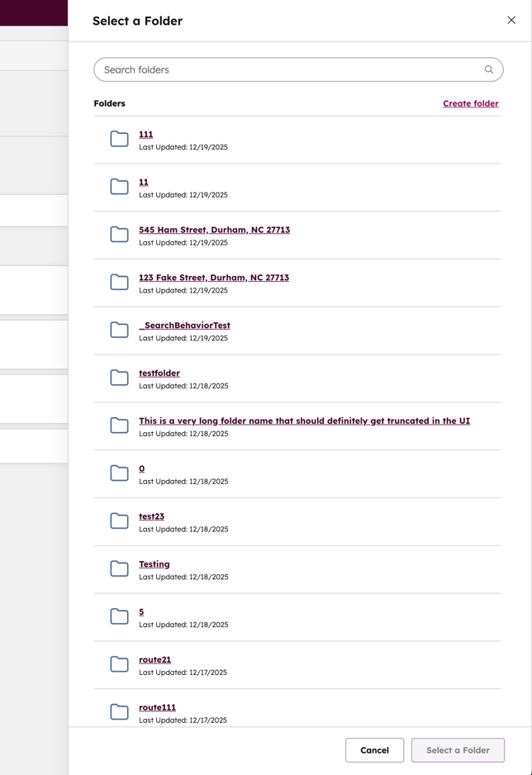Select the 123 Fake Street folder link
532x775 pixels.
[x=214, y=278]
